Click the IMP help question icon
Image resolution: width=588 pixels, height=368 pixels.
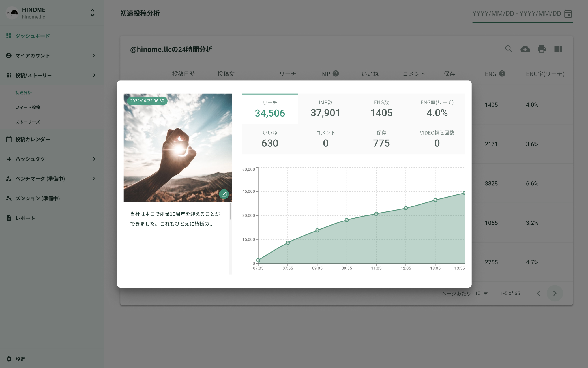[x=336, y=74]
